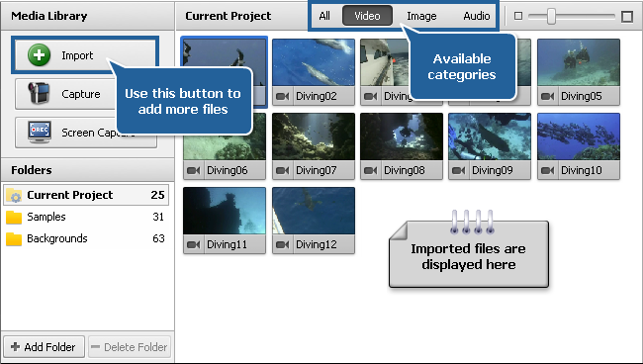The height and width of the screenshot is (364, 643).
Task: Click the camera icon beside Diving11
Action: [193, 244]
